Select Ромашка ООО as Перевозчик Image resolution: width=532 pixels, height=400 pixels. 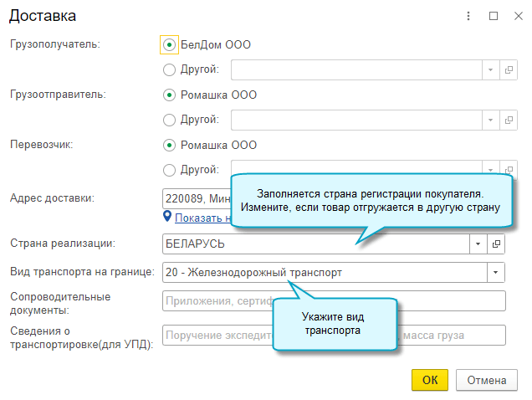click(x=170, y=145)
